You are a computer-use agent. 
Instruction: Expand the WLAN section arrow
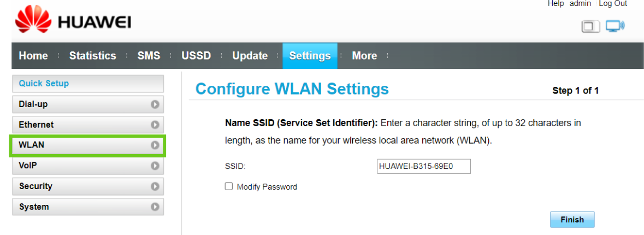[x=155, y=145]
